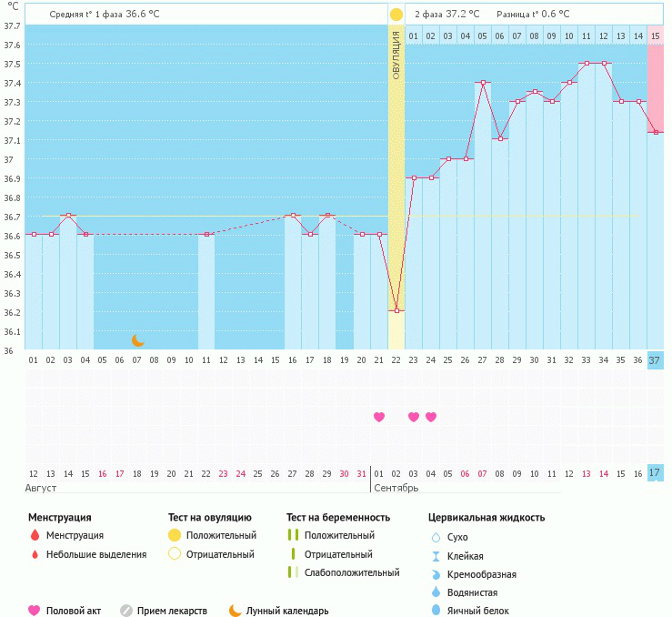The height and width of the screenshot is (617, 672).
Task: Click the Половой акт heart icon in the legend
Action: point(35,611)
